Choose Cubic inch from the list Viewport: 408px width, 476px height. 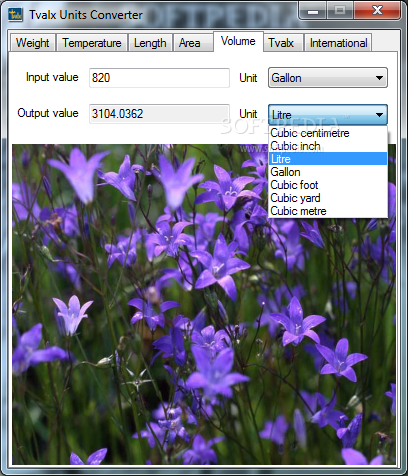click(328, 146)
